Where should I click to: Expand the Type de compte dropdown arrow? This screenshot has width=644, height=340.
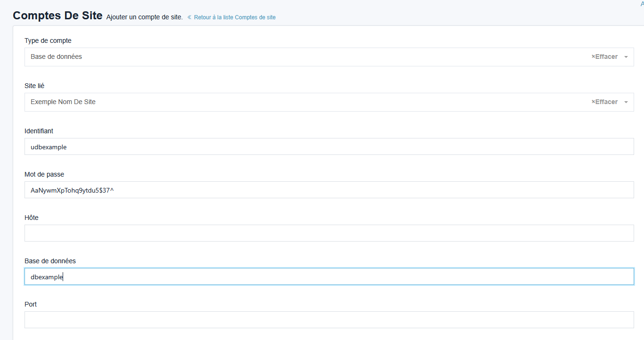(x=626, y=57)
